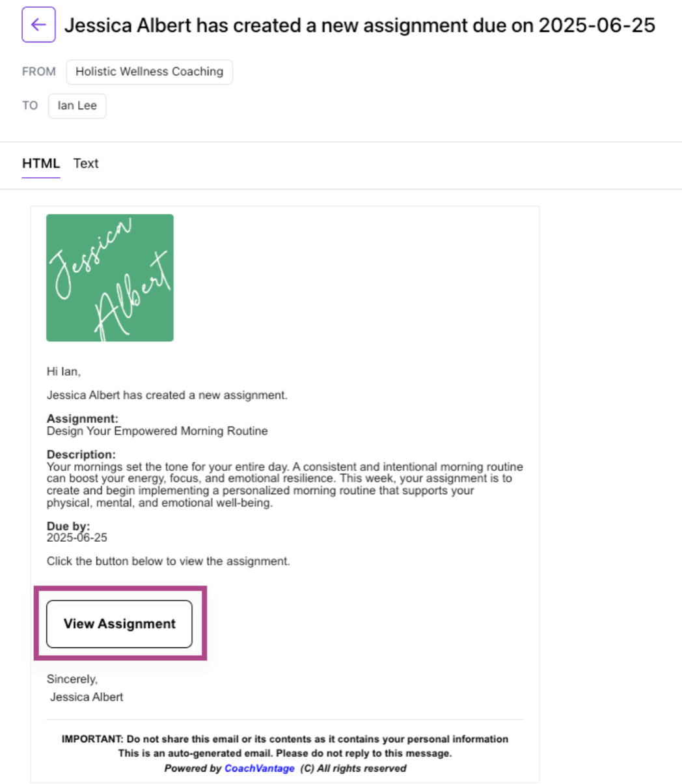Click the IMPORTANT privacy notice text
The image size is (682, 784).
click(x=285, y=739)
